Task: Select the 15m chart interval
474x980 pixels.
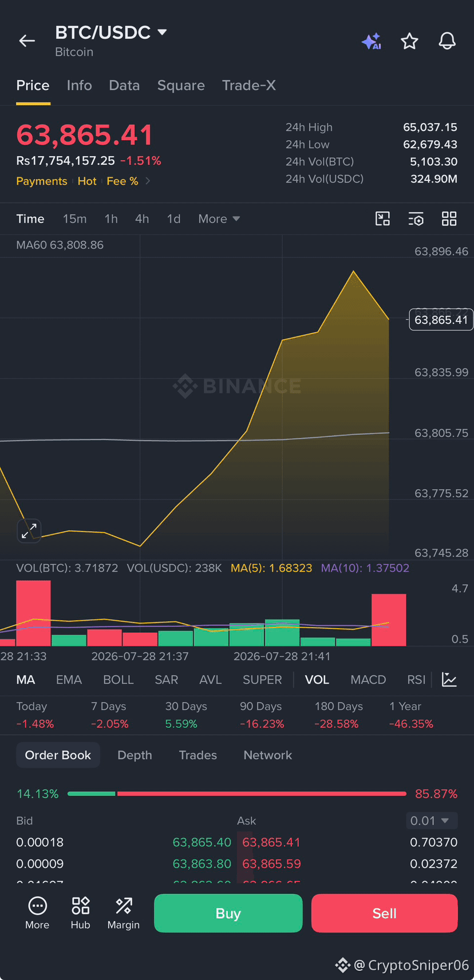Action: pyautogui.click(x=74, y=219)
